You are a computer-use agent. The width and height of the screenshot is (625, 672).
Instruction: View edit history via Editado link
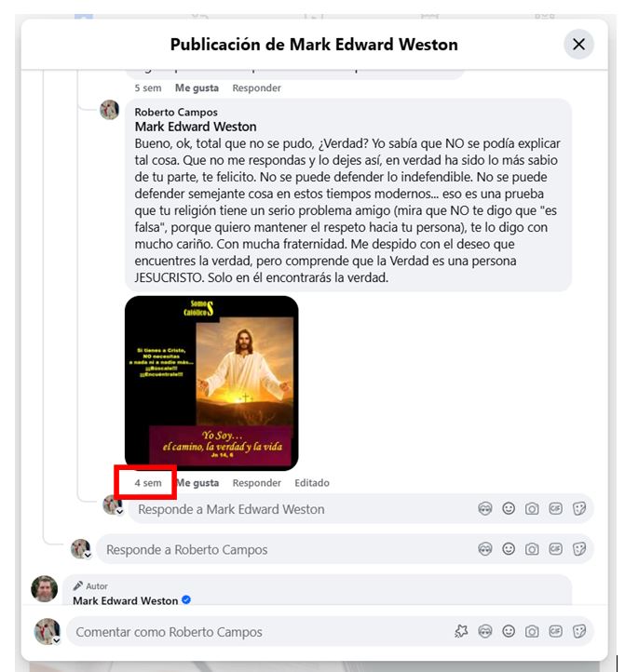pyautogui.click(x=312, y=483)
